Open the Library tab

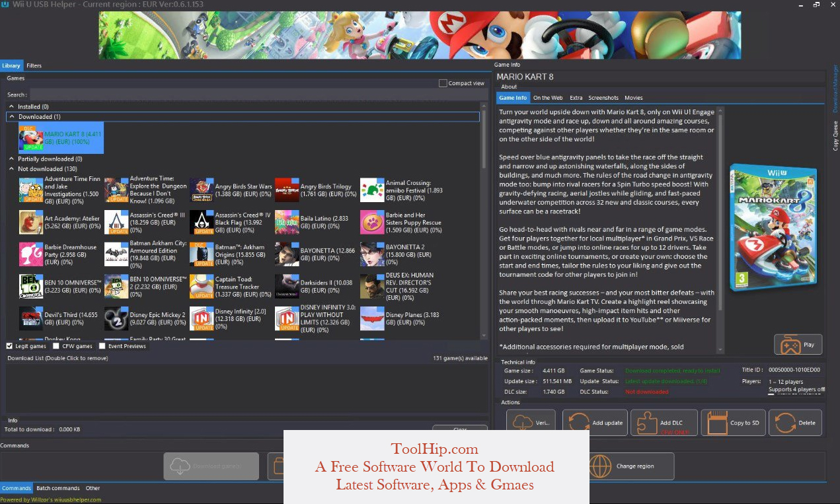pyautogui.click(x=11, y=66)
